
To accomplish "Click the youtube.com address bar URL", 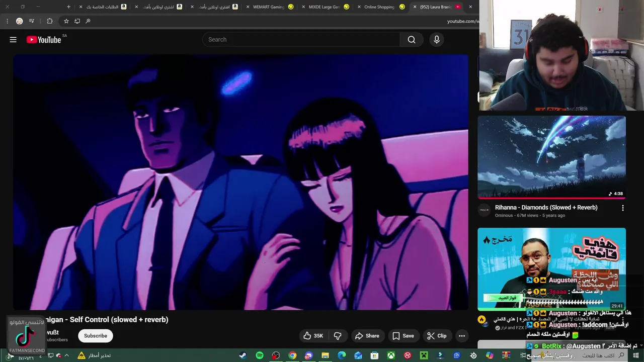I will (463, 21).
